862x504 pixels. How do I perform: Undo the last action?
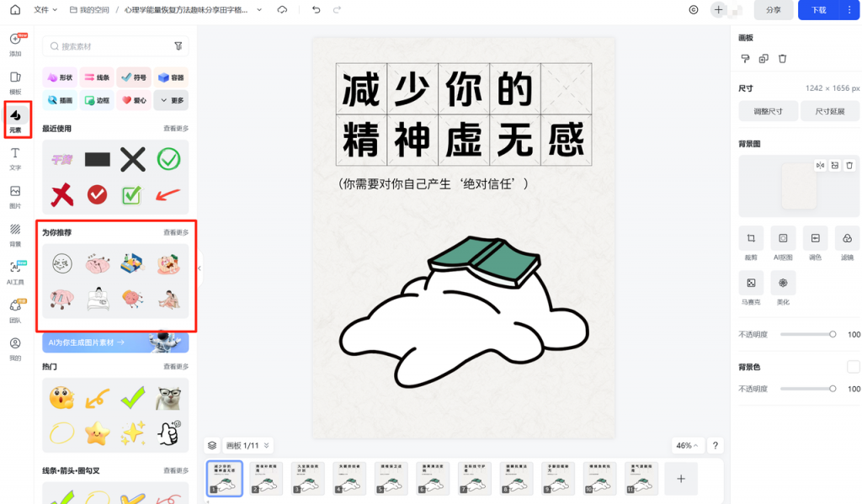coord(317,10)
